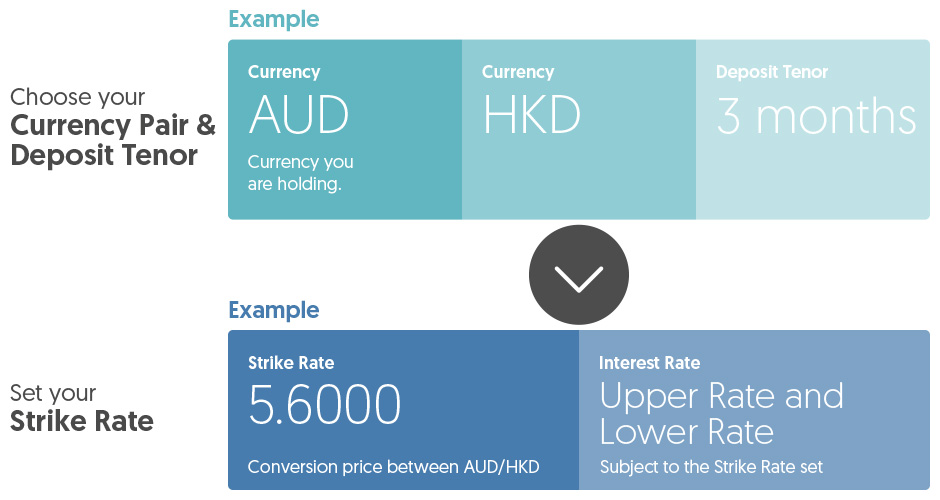940x500 pixels.
Task: Select the HKD currency value
Action: pyautogui.click(x=531, y=116)
